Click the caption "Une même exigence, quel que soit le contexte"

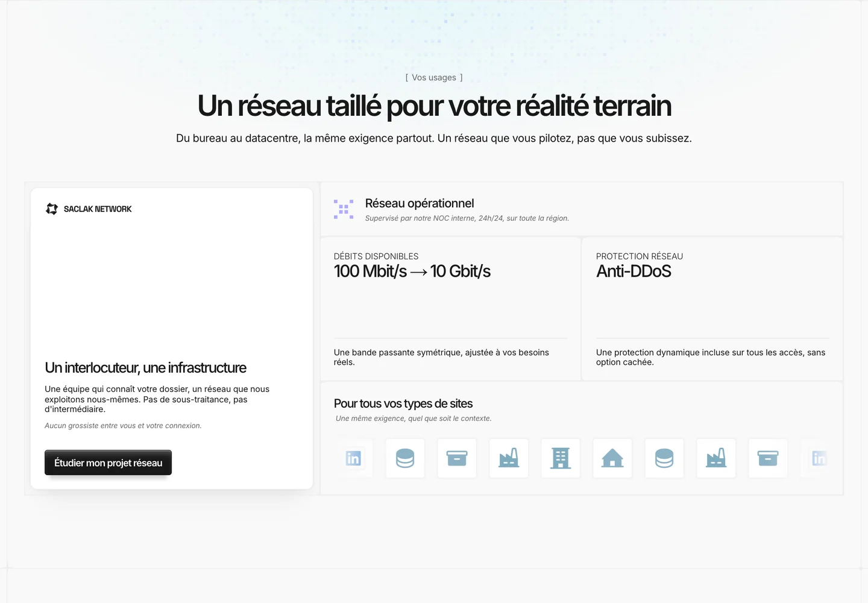point(414,418)
